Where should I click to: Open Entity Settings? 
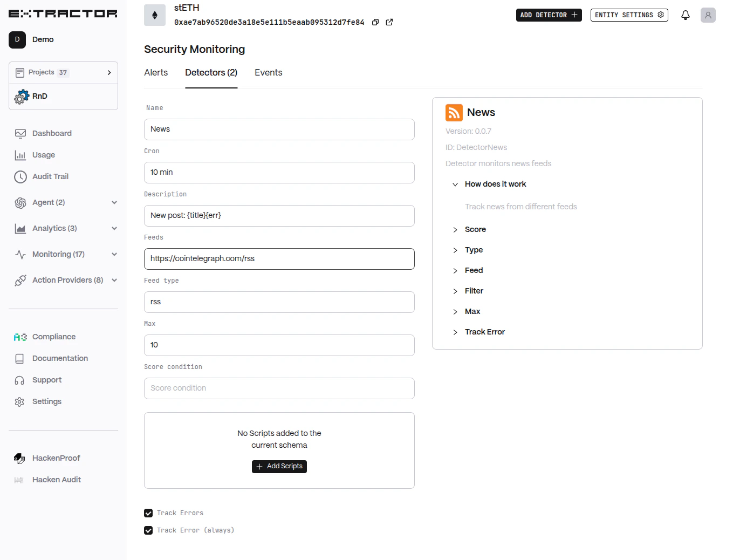[x=629, y=15]
